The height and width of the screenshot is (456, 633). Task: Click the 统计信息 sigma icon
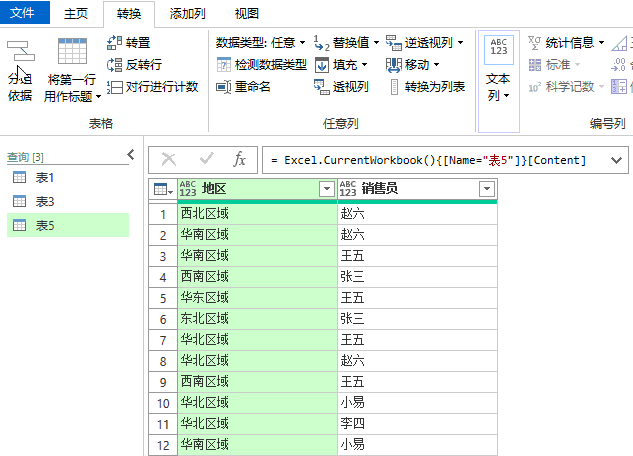pyautogui.click(x=534, y=42)
